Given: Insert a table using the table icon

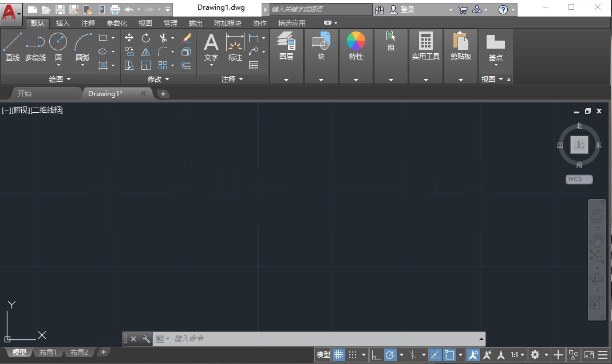Looking at the screenshot, I should pos(254,65).
